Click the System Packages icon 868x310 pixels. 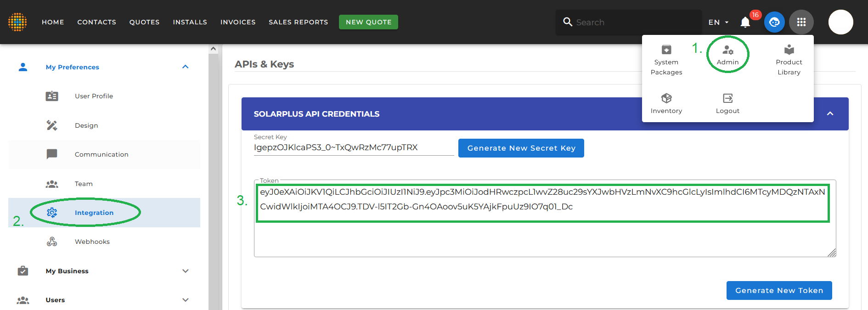point(666,50)
